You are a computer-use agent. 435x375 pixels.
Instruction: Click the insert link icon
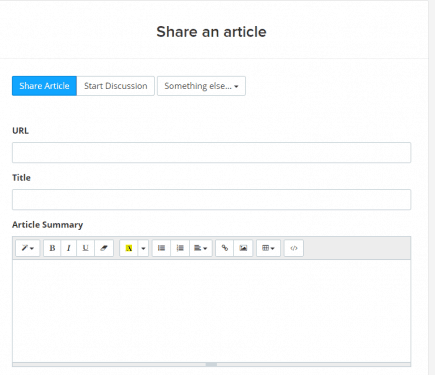point(225,248)
